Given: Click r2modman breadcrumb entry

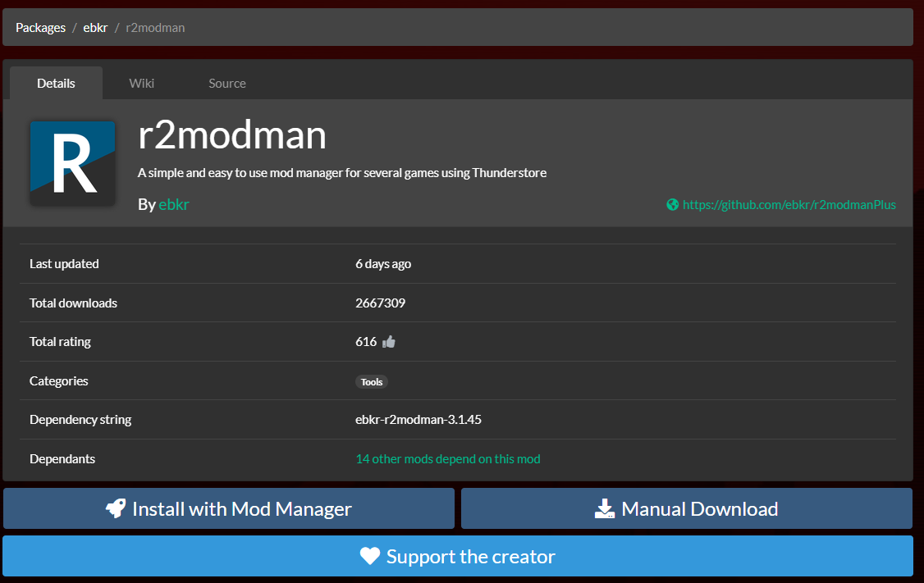Looking at the screenshot, I should 155,28.
